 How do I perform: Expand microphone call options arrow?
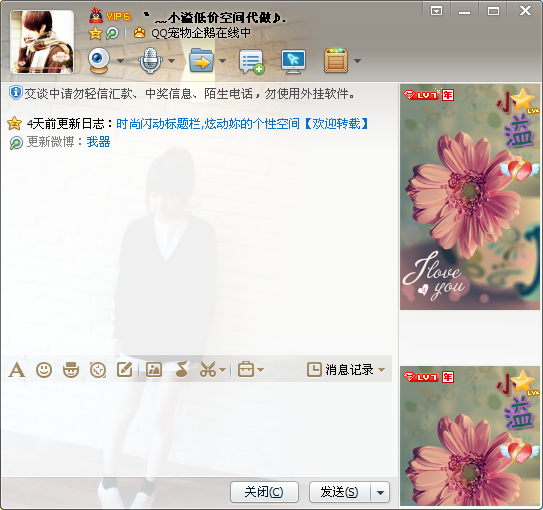[171, 61]
